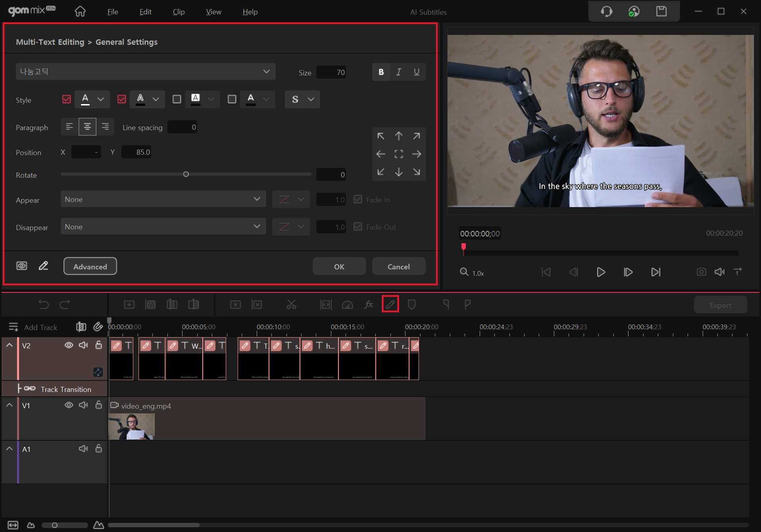Uncheck the first text color style checkbox
761x532 pixels.
pos(67,99)
